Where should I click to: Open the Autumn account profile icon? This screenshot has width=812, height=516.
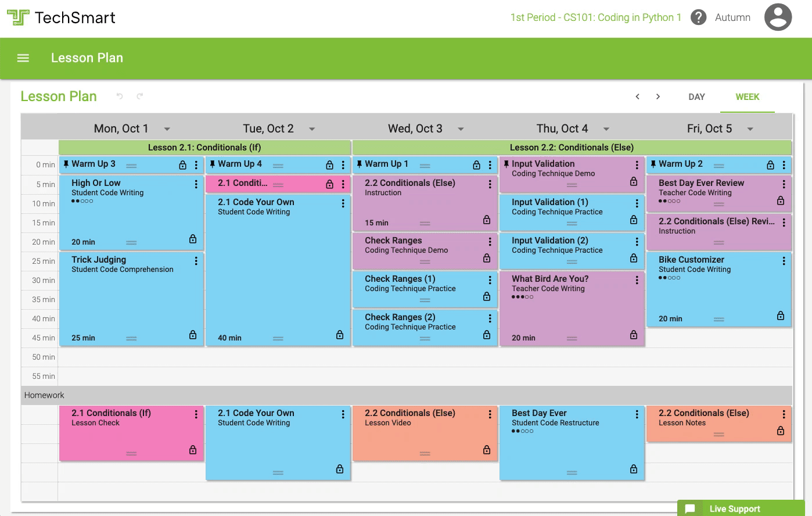(x=778, y=17)
